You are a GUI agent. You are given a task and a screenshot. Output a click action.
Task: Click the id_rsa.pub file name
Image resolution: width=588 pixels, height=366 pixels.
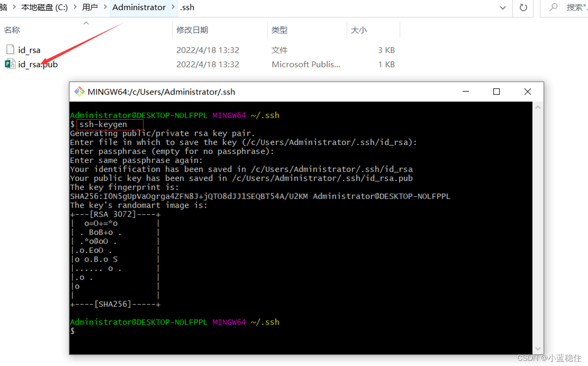(x=38, y=64)
